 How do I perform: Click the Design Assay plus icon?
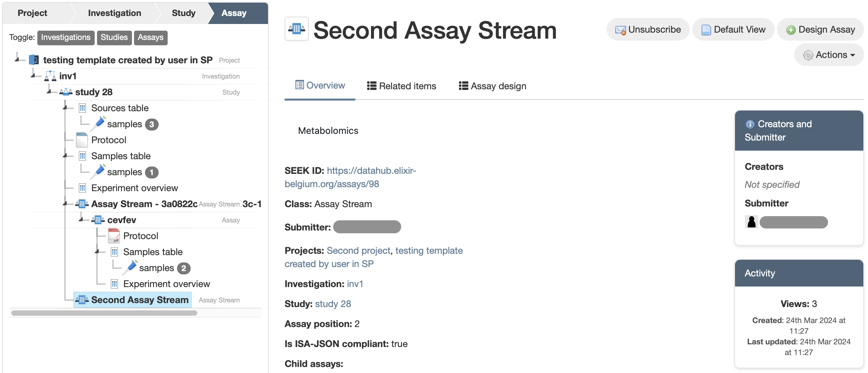coord(791,29)
